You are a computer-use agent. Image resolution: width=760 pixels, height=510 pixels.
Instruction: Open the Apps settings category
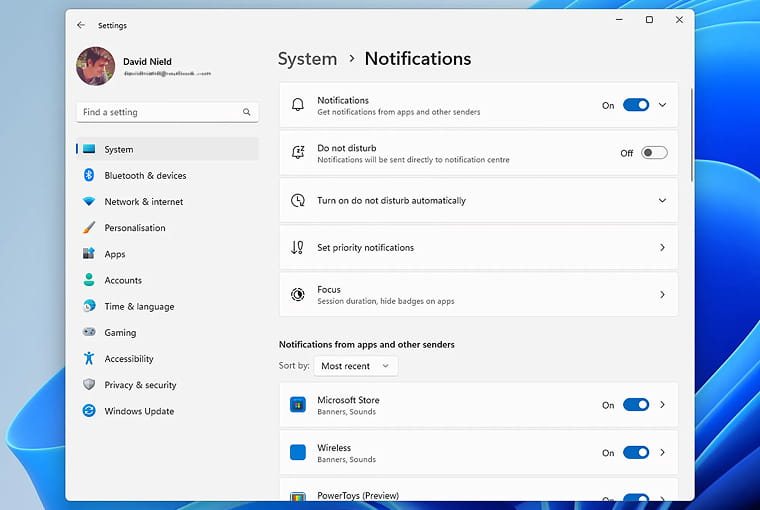pos(115,254)
